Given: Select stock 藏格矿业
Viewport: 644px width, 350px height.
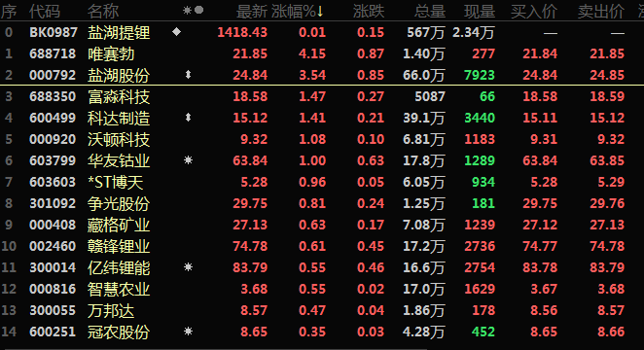Looking at the screenshot, I should click(x=119, y=225).
